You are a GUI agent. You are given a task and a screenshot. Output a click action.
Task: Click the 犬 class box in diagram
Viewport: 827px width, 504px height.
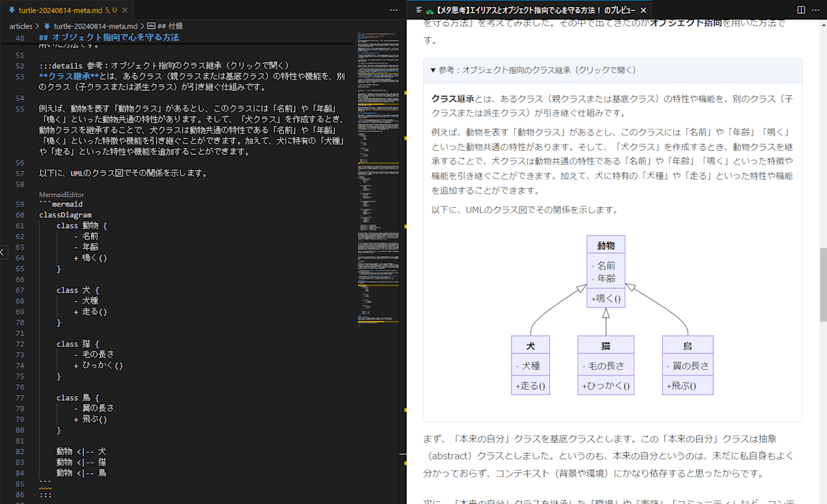[x=530, y=366]
